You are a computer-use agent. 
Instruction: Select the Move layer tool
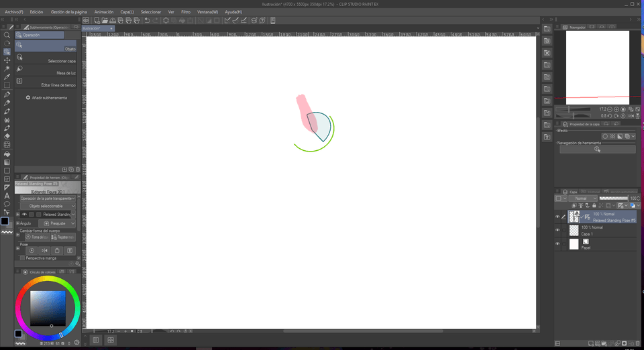click(x=7, y=60)
